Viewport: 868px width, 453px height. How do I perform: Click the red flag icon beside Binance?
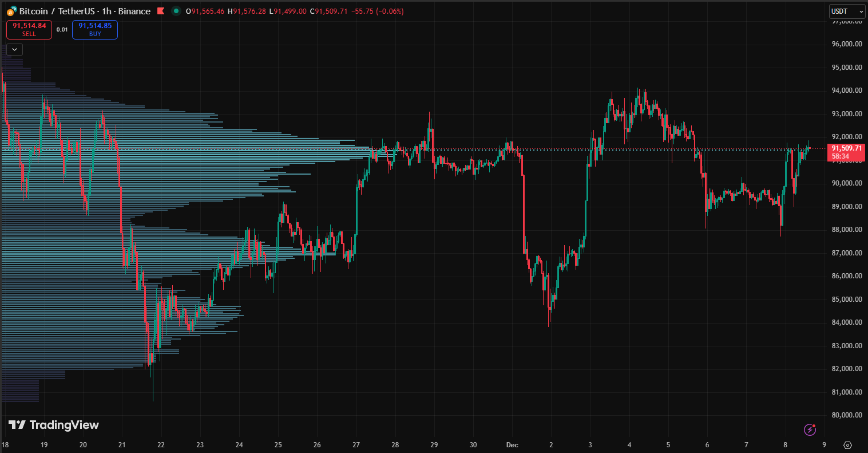(x=162, y=11)
